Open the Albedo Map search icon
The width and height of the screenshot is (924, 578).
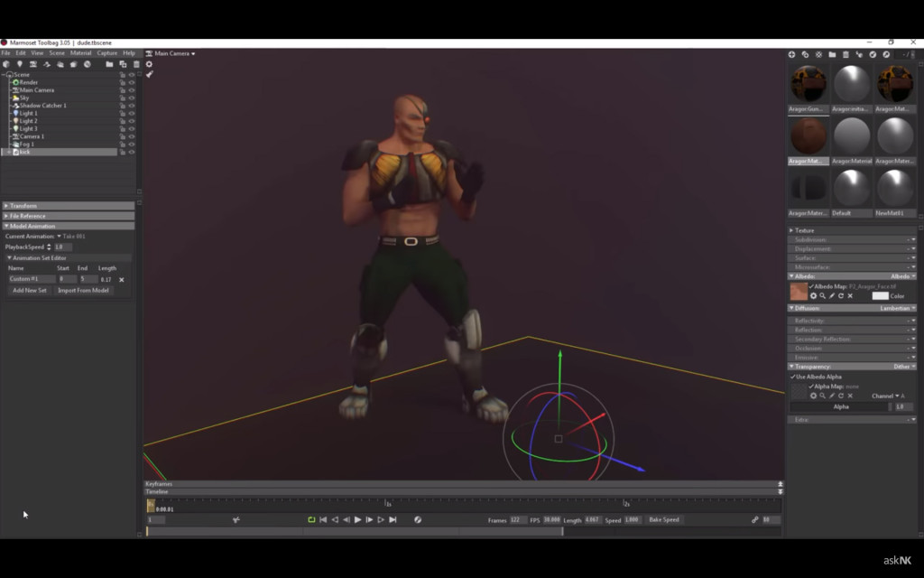[x=823, y=295]
